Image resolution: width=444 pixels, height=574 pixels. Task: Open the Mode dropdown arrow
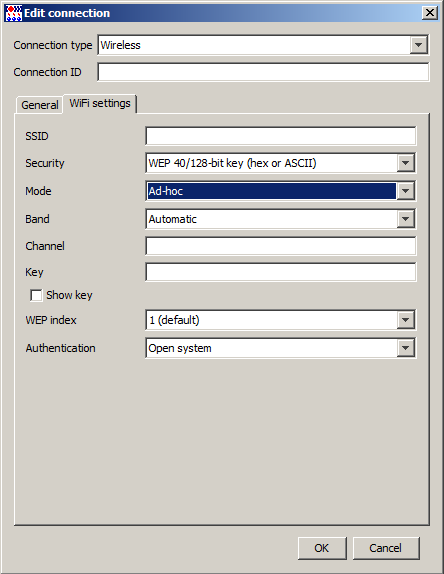(x=406, y=191)
